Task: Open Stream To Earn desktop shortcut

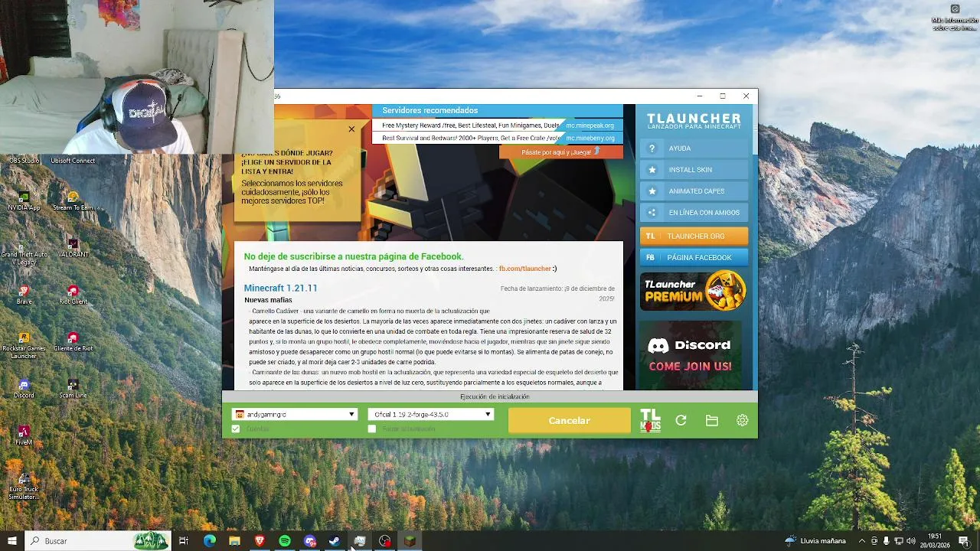Action: pyautogui.click(x=73, y=201)
